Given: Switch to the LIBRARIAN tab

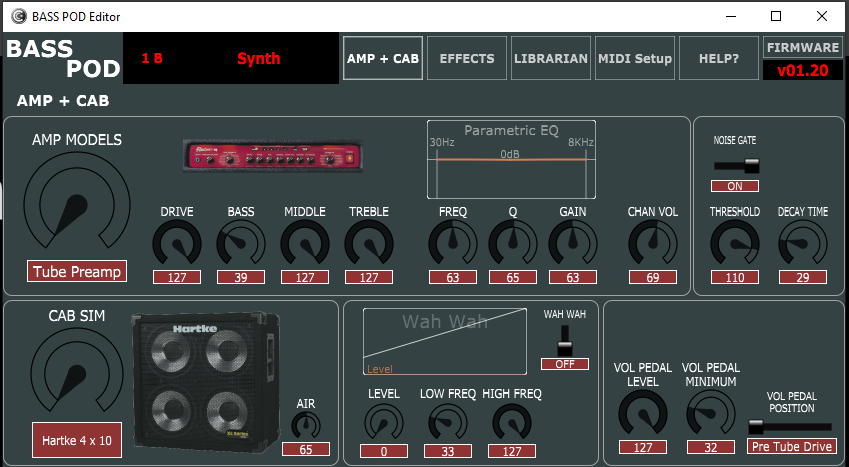Looking at the screenshot, I should click(551, 58).
